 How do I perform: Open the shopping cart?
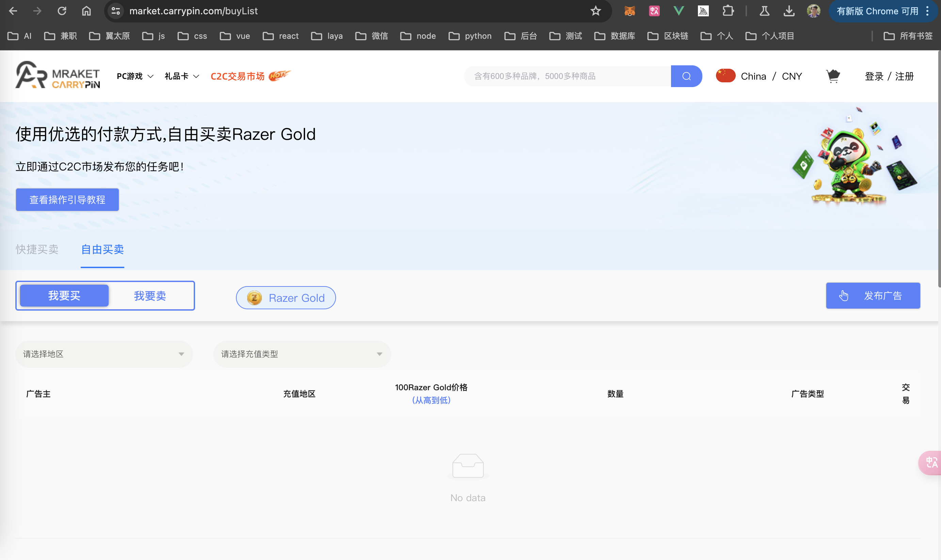click(x=833, y=76)
